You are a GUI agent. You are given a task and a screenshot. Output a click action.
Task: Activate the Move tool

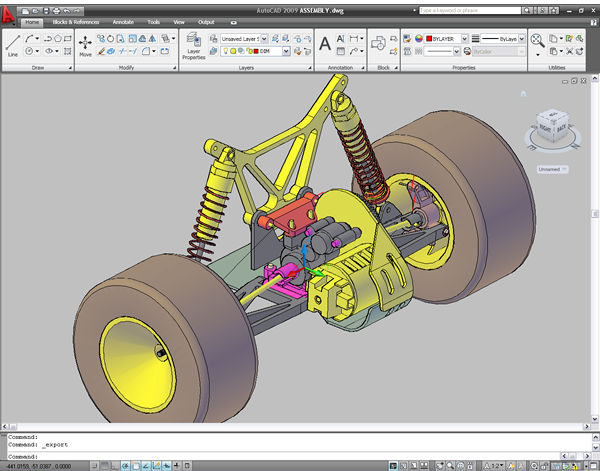point(85,44)
